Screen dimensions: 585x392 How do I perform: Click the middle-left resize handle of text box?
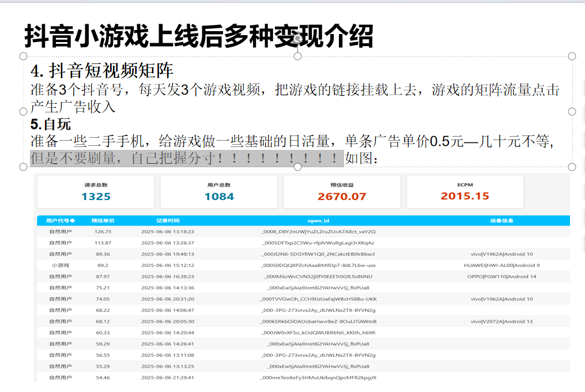pyautogui.click(x=24, y=111)
